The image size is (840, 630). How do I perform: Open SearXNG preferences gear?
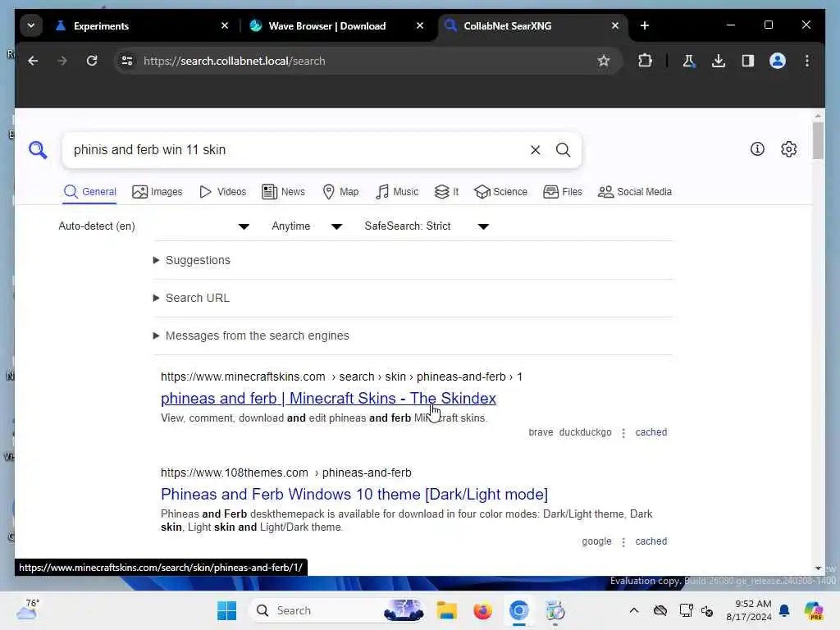pos(788,149)
